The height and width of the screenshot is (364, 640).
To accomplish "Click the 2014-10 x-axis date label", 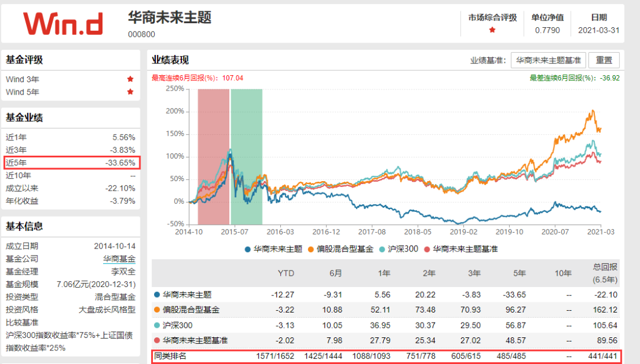I will click(189, 231).
